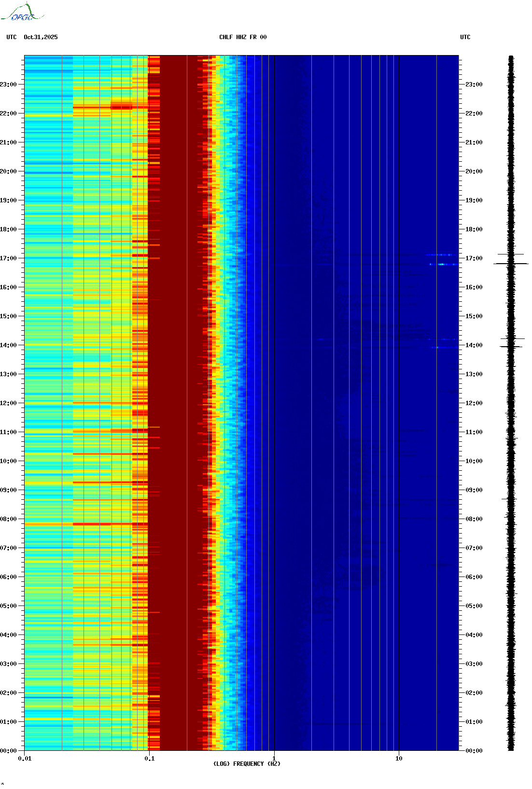Select the 'Oct31,2025' date text
This screenshot has height=789, width=532.
(41, 37)
